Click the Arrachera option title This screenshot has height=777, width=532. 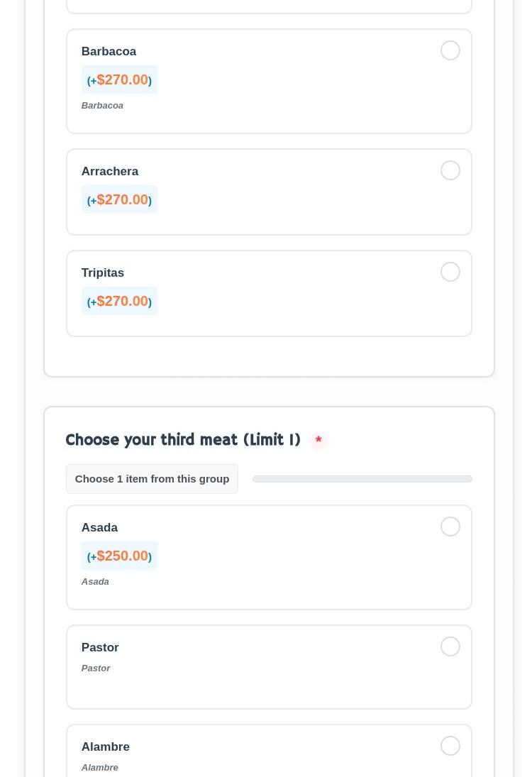(x=109, y=171)
